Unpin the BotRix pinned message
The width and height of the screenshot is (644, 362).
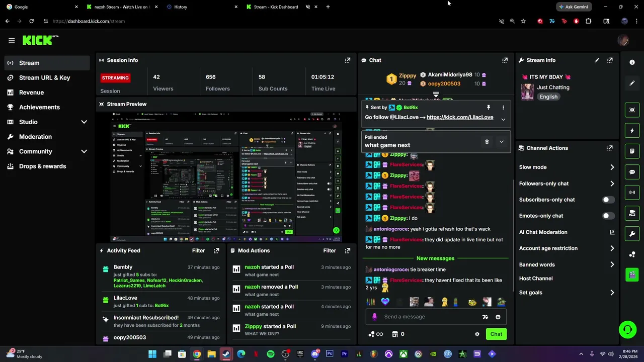488,108
